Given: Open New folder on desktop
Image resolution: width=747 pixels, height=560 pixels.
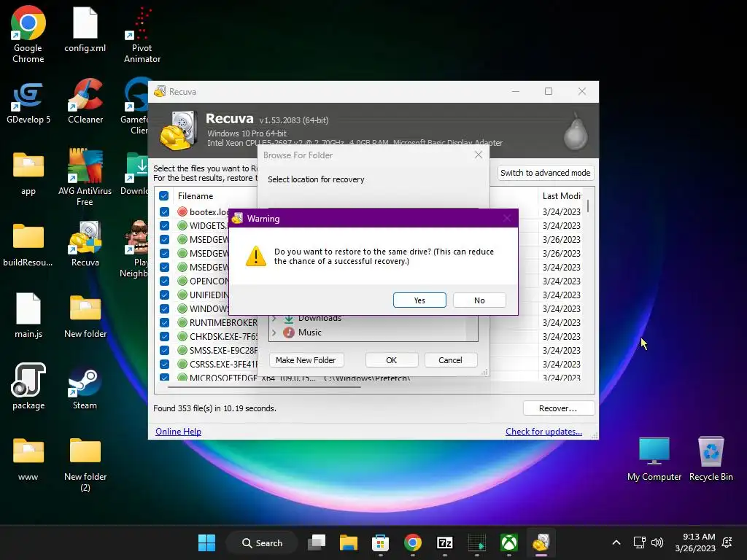Looking at the screenshot, I should (x=85, y=316).
